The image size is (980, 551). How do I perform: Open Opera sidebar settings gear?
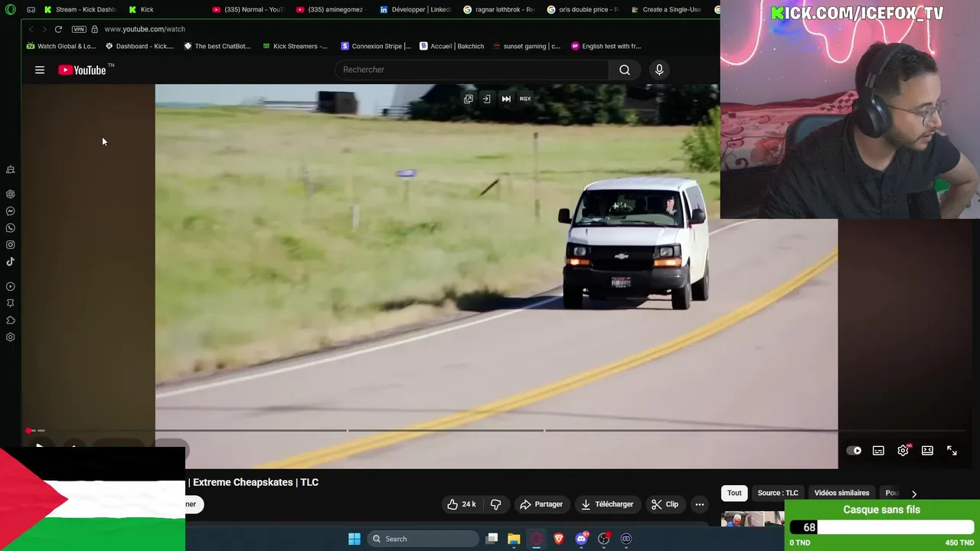11,337
